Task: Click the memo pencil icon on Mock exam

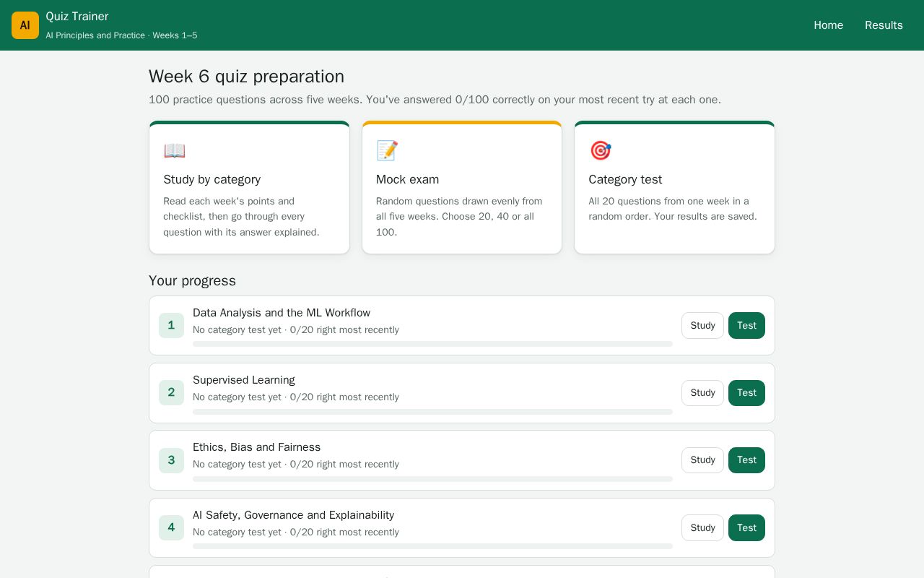Action: pos(387,151)
